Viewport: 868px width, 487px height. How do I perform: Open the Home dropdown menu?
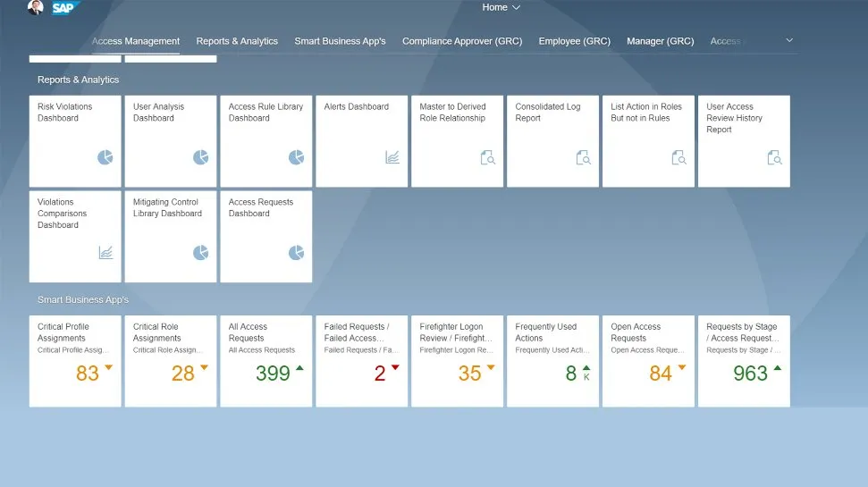click(x=501, y=7)
